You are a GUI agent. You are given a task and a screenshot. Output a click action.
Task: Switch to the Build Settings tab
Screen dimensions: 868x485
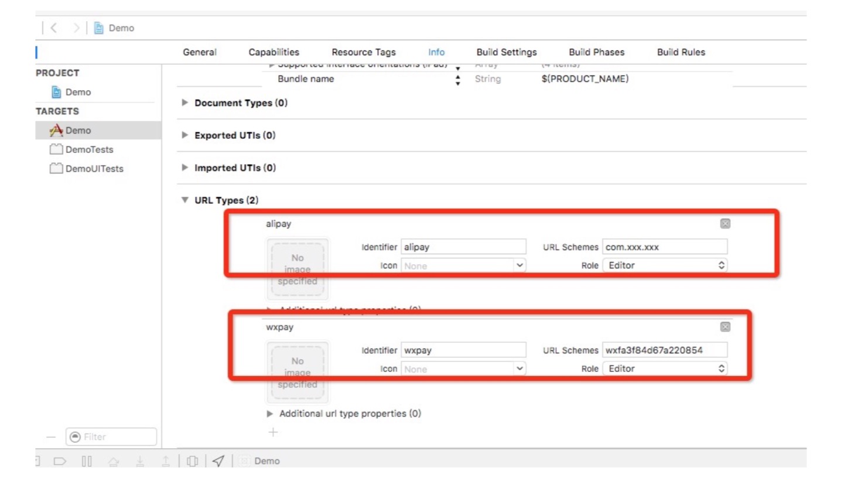click(x=506, y=52)
